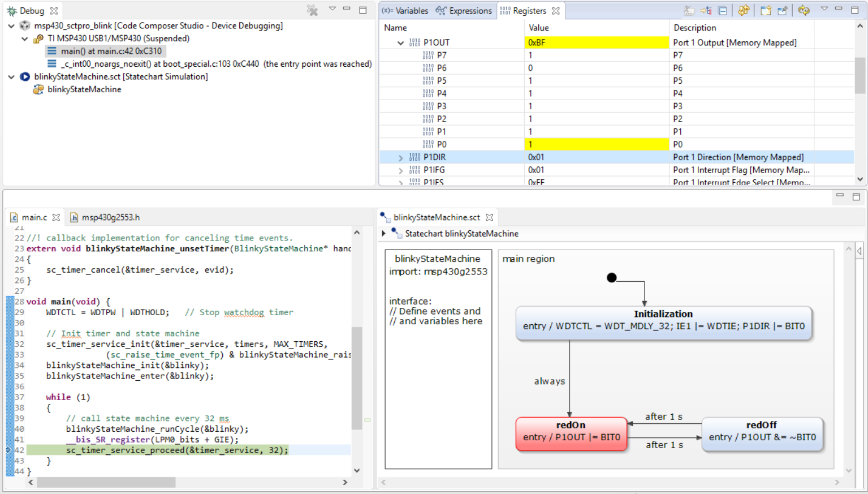Open a new Registers view using the toolbar icon
The width and height of the screenshot is (868, 494).
click(765, 10)
